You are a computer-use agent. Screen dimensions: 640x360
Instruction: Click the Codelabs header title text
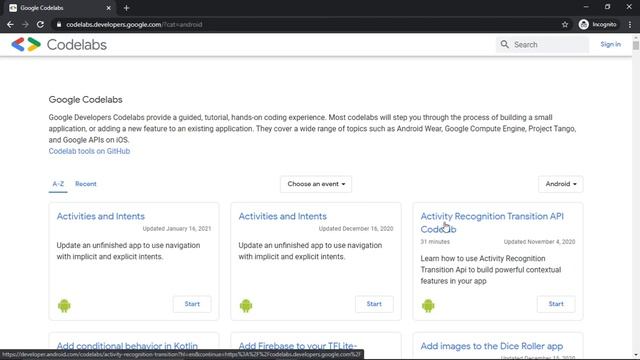coord(77,44)
